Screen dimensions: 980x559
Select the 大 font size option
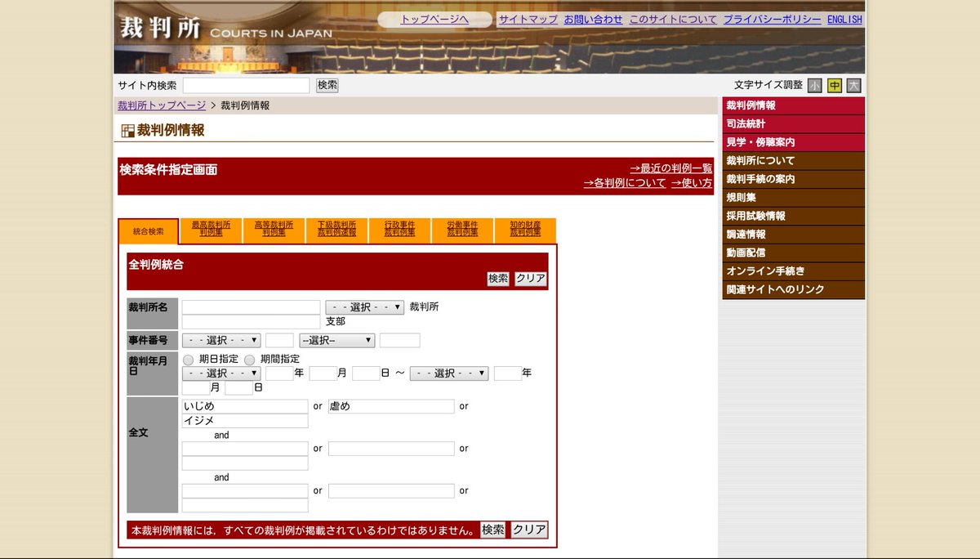tap(852, 84)
